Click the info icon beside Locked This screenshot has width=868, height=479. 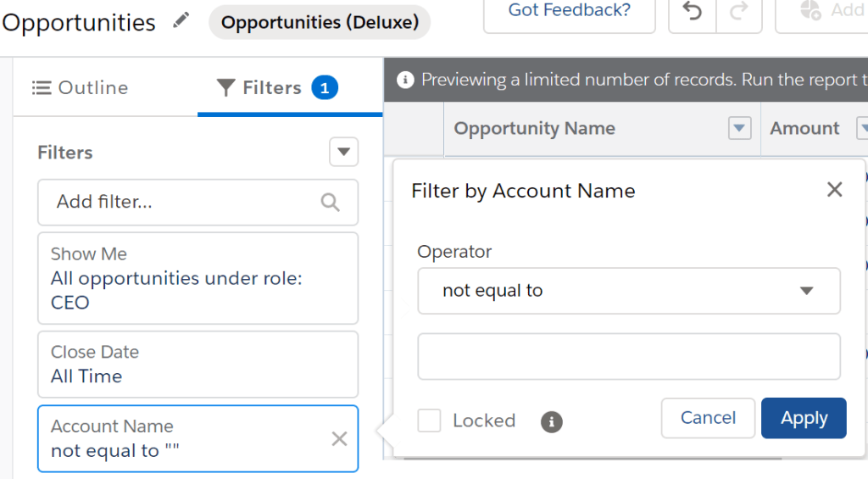coord(552,421)
